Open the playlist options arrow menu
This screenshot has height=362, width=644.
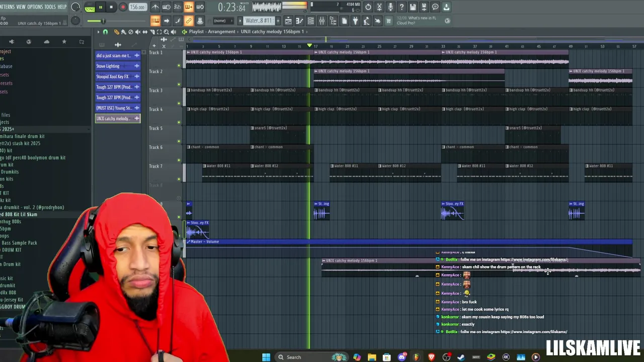(99, 32)
